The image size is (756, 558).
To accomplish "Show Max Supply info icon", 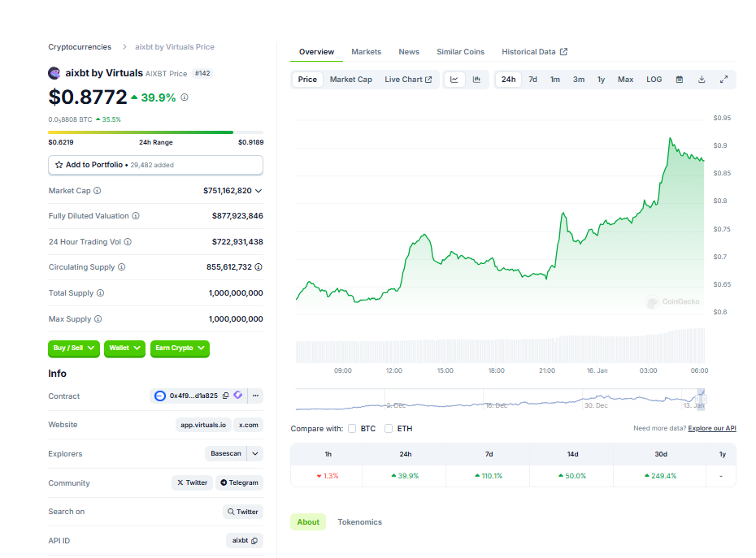I will click(98, 319).
